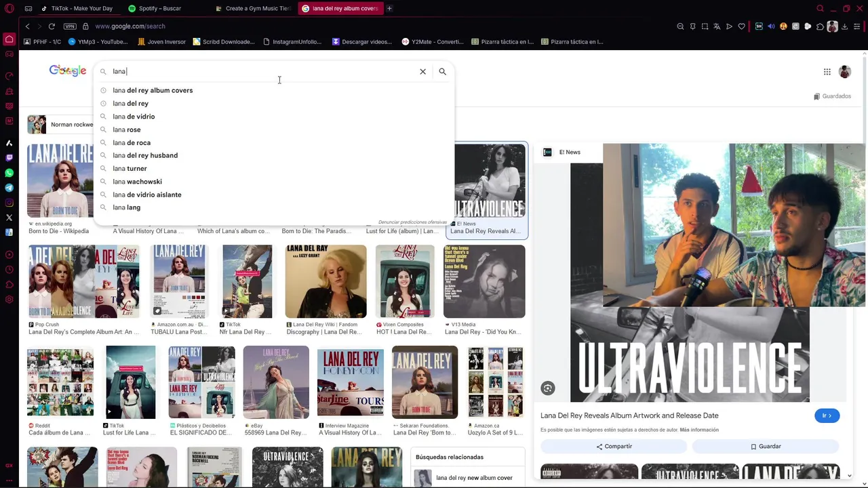
Task: Click the zoom-out magnifier icon in address bar
Action: click(x=680, y=26)
